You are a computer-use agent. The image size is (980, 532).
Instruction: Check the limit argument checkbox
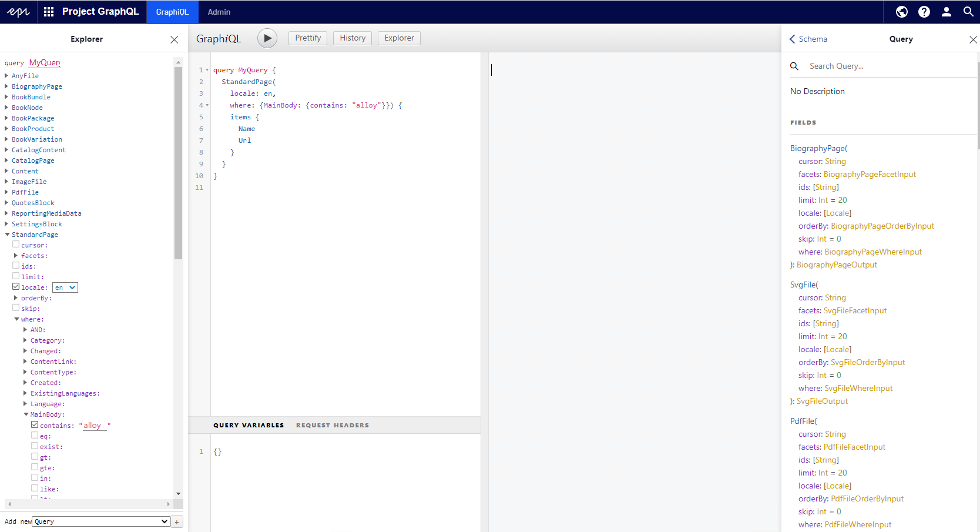point(16,276)
